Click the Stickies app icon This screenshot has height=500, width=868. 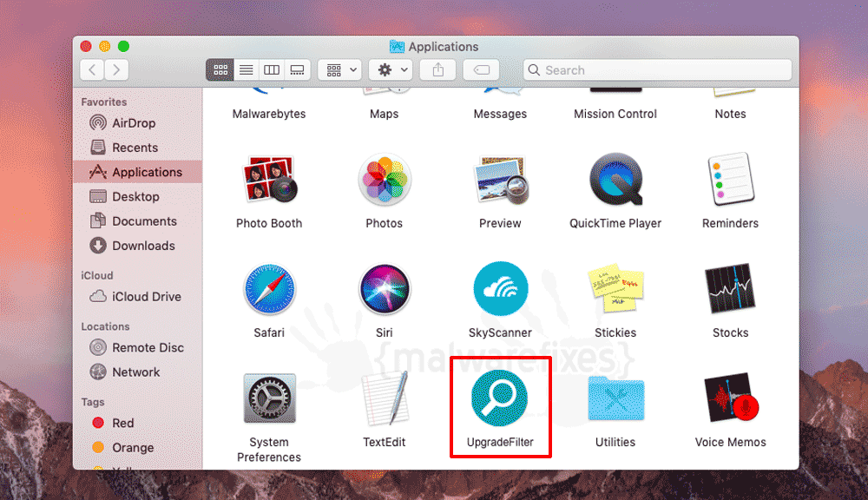(615, 288)
